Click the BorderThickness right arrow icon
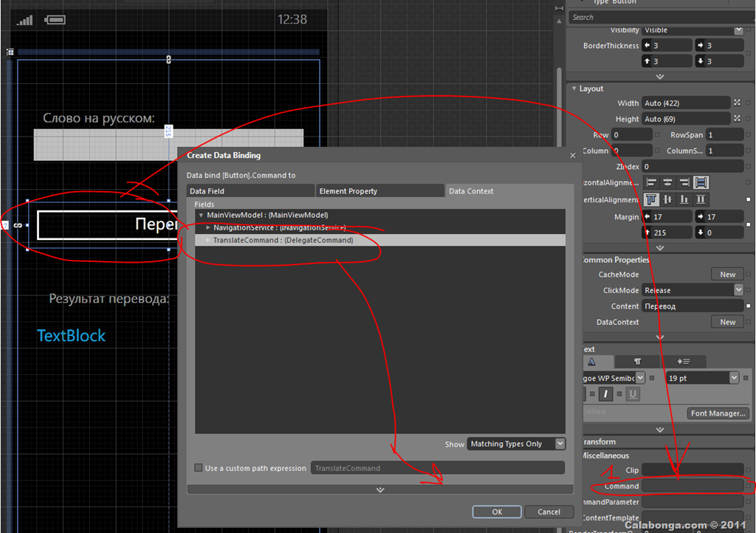Screen dimensions: 756x533 [701, 45]
